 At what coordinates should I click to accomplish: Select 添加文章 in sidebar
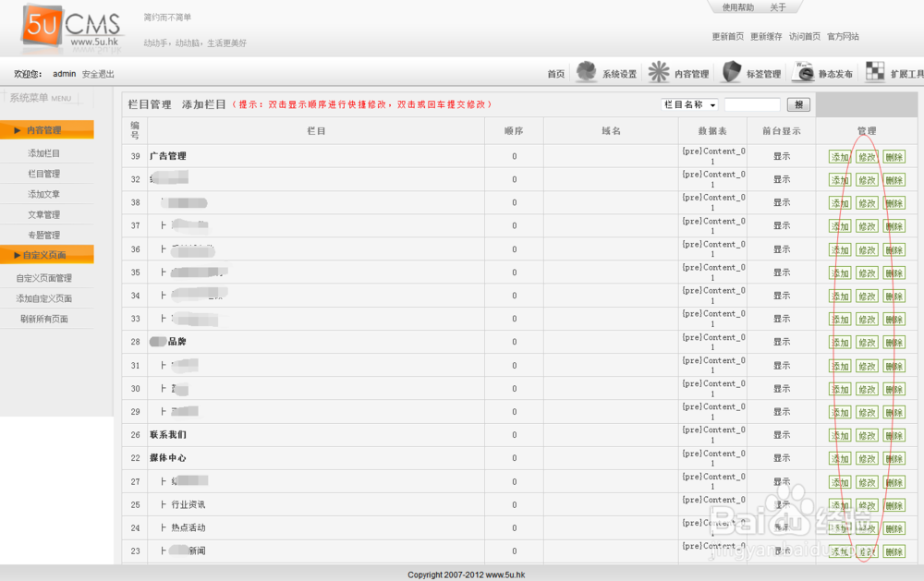tap(43, 194)
